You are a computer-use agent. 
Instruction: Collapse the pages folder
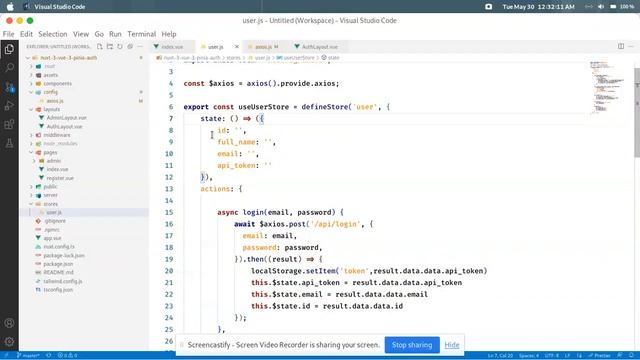(x=31, y=152)
